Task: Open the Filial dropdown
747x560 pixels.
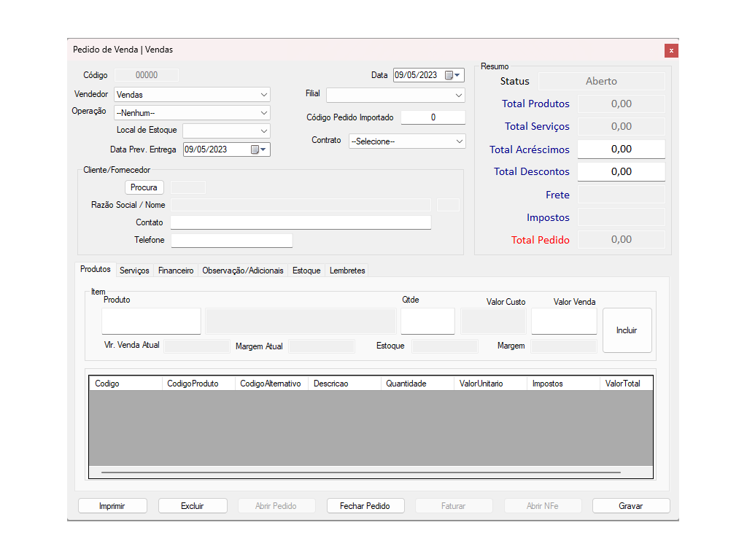Action: [x=458, y=96]
